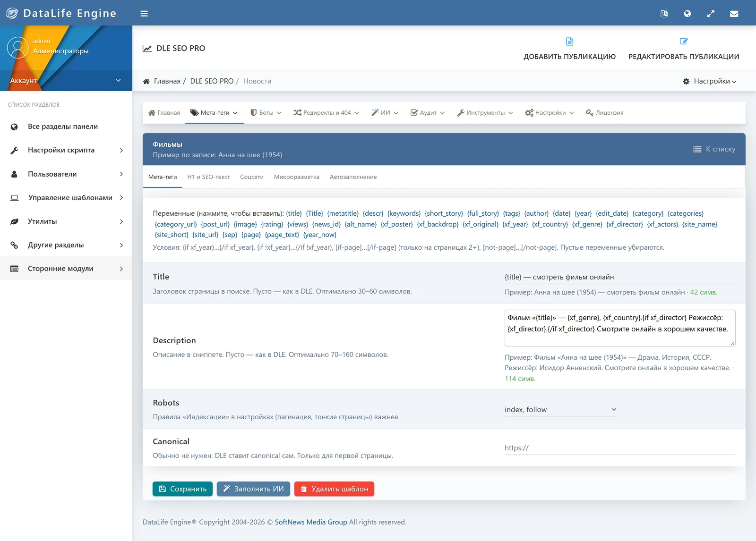The image size is (756, 541).
Task: Open the ИИ navigation dropdown
Action: pyautogui.click(x=385, y=113)
